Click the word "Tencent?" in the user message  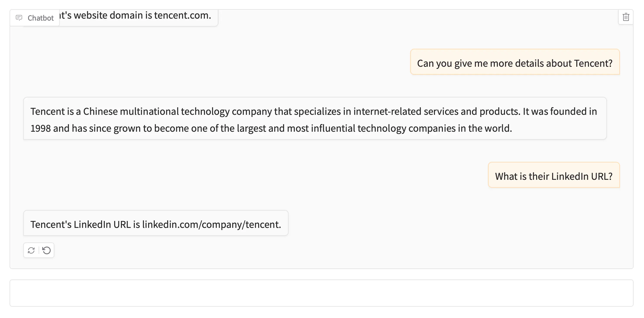pyautogui.click(x=593, y=63)
